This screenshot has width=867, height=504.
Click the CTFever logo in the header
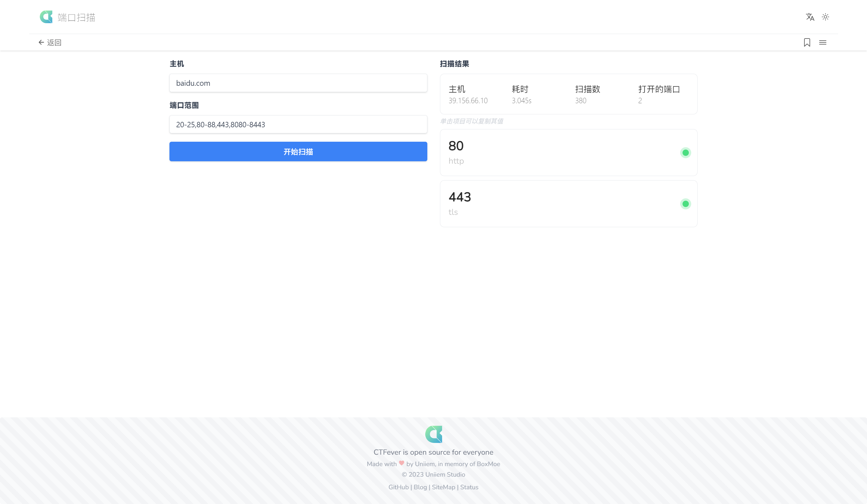tap(47, 17)
